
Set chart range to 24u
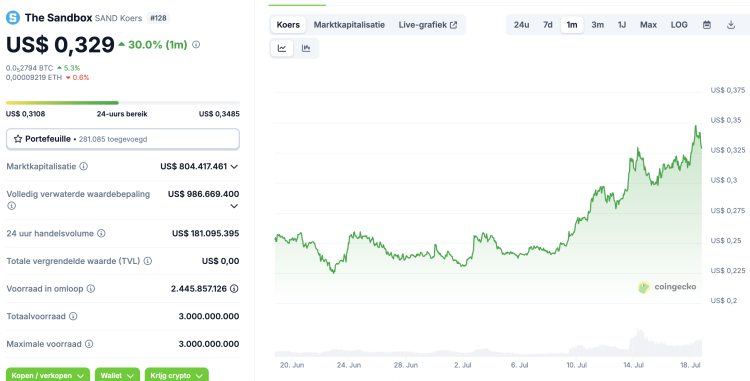pyautogui.click(x=521, y=25)
